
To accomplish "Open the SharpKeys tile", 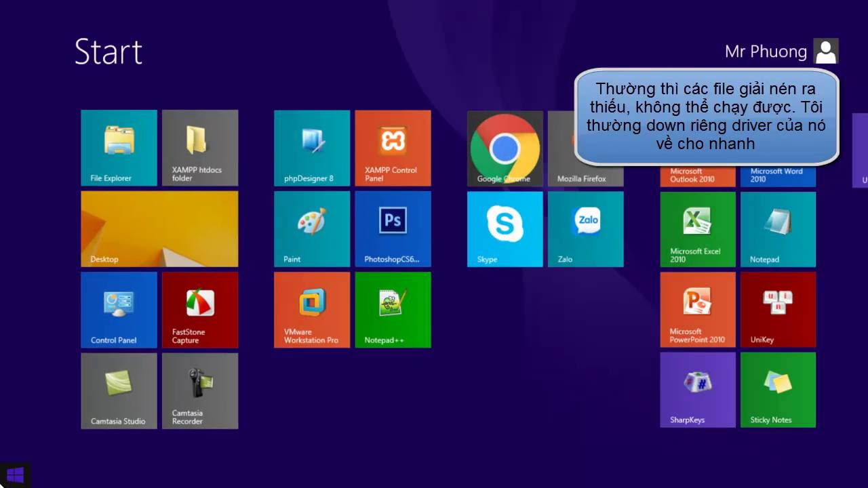I will (x=698, y=390).
